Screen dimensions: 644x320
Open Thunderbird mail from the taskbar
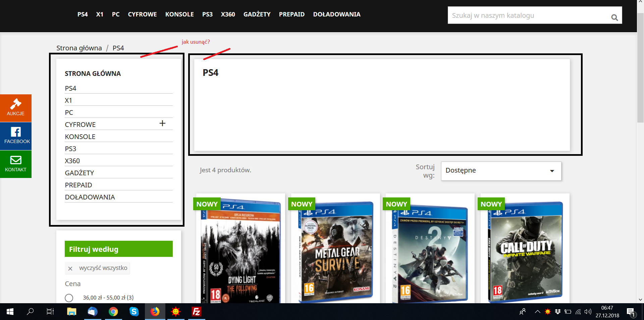[92, 312]
